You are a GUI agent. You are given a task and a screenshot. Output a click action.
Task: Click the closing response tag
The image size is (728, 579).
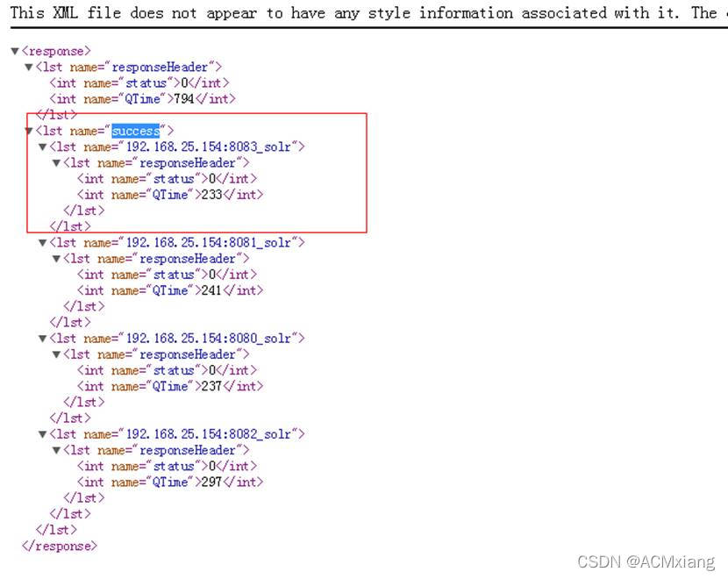60,546
